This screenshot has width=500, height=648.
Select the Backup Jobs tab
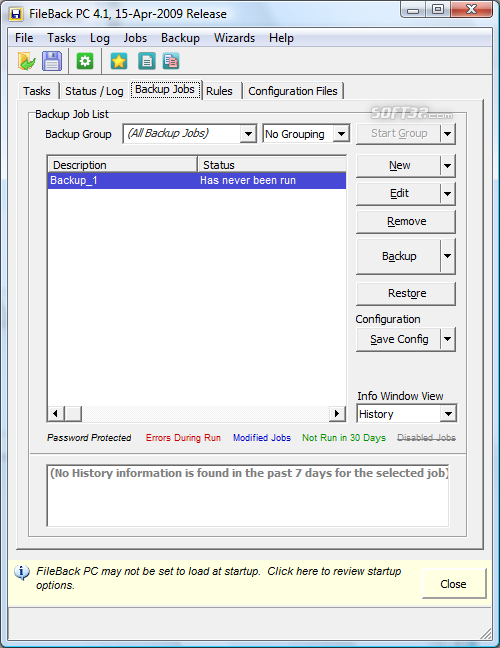165,89
